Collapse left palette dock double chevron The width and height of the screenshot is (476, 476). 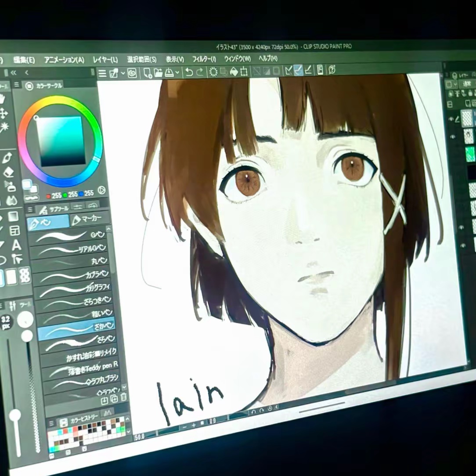[x=14, y=72]
